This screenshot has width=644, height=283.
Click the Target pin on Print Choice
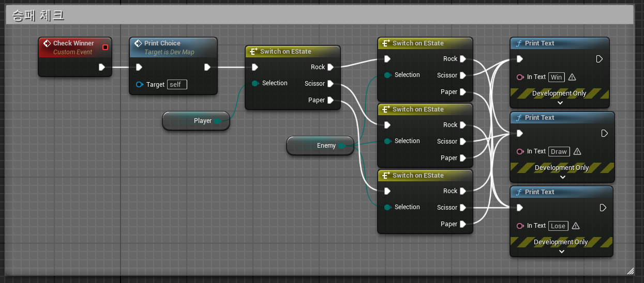point(139,85)
